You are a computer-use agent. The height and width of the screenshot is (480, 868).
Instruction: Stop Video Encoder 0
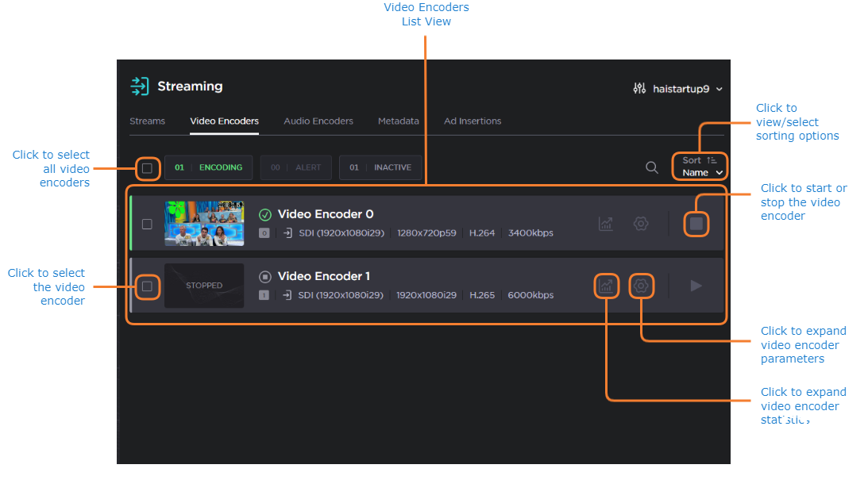pos(696,224)
